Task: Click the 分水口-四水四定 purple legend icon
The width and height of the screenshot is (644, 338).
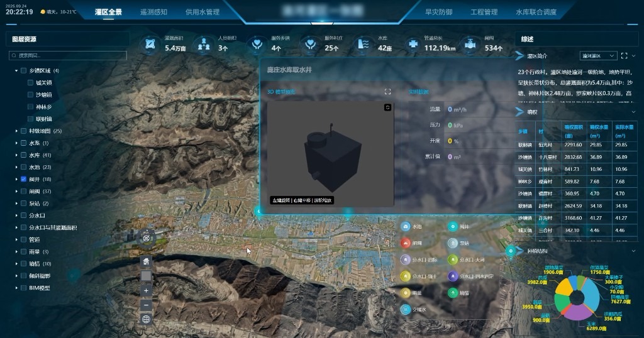Action: click(x=453, y=276)
